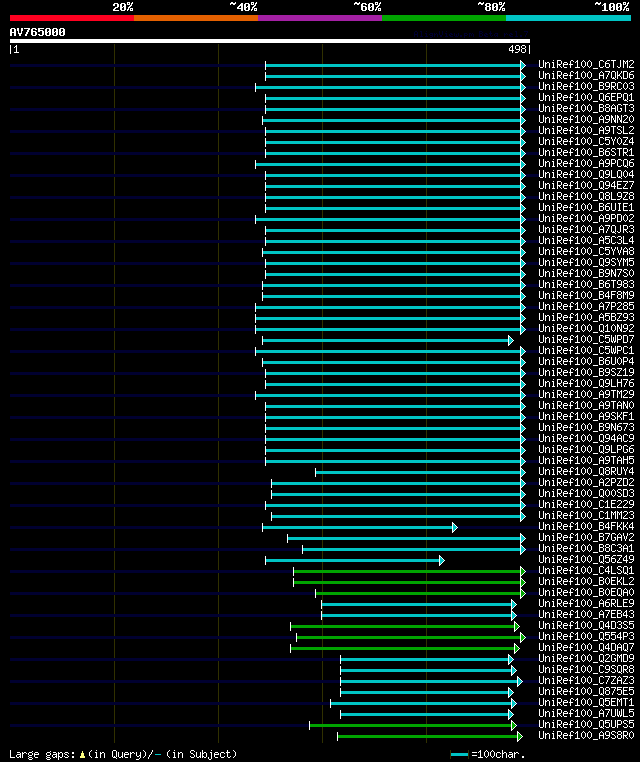This screenshot has width=640, height=762.
Task: Click the cyan ~100% identity legend segment
Action: coord(569,18)
